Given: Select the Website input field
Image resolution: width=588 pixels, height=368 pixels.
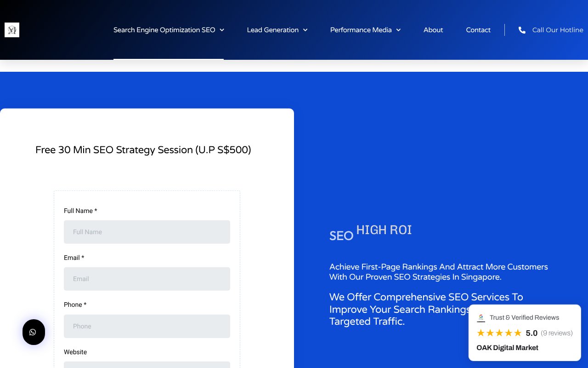Looking at the screenshot, I should click(x=147, y=366).
